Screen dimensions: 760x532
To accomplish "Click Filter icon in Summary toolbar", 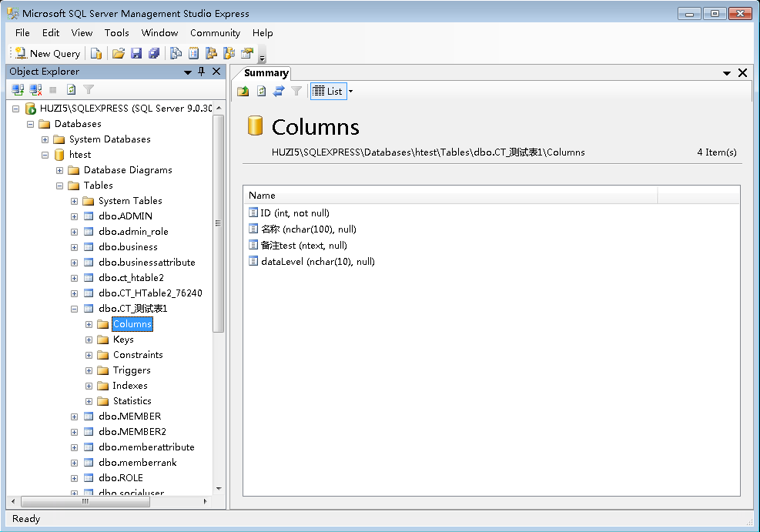I will (296, 91).
